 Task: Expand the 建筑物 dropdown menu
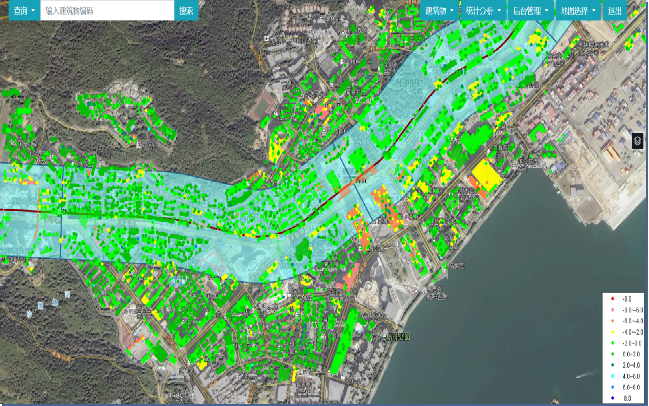436,10
